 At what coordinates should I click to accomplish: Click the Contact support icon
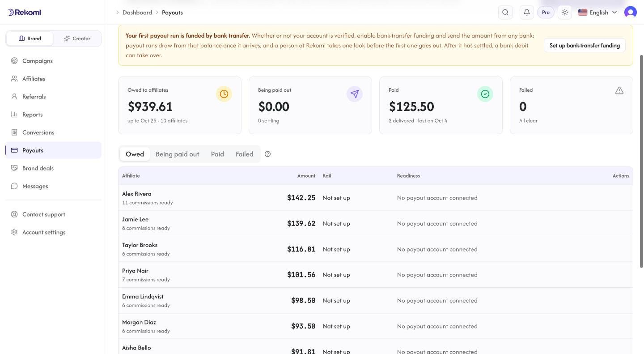(x=14, y=214)
